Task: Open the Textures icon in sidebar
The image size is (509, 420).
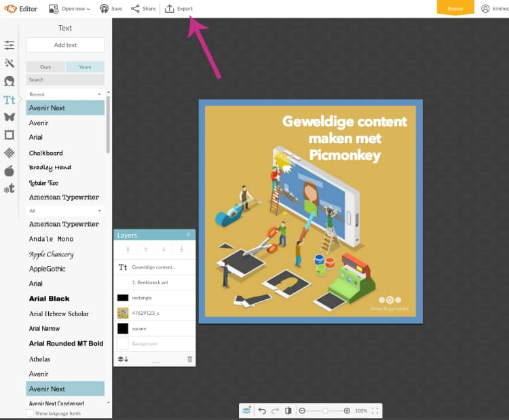Action: point(10,153)
